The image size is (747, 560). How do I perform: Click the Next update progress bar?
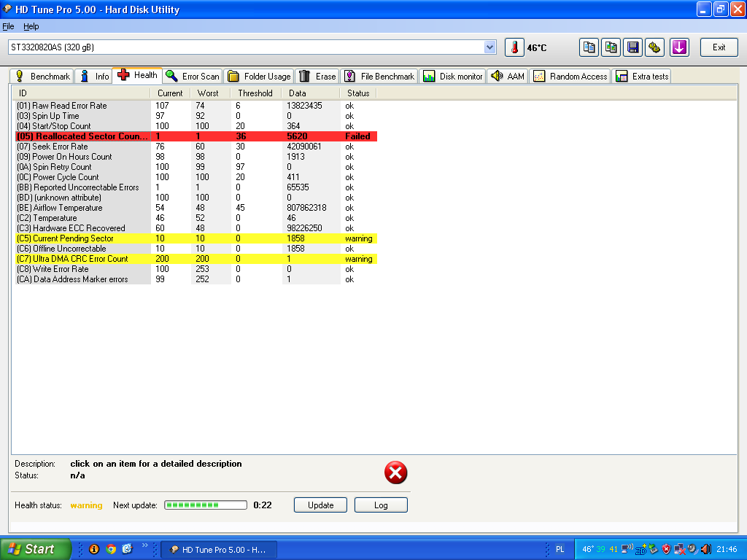coord(206,505)
